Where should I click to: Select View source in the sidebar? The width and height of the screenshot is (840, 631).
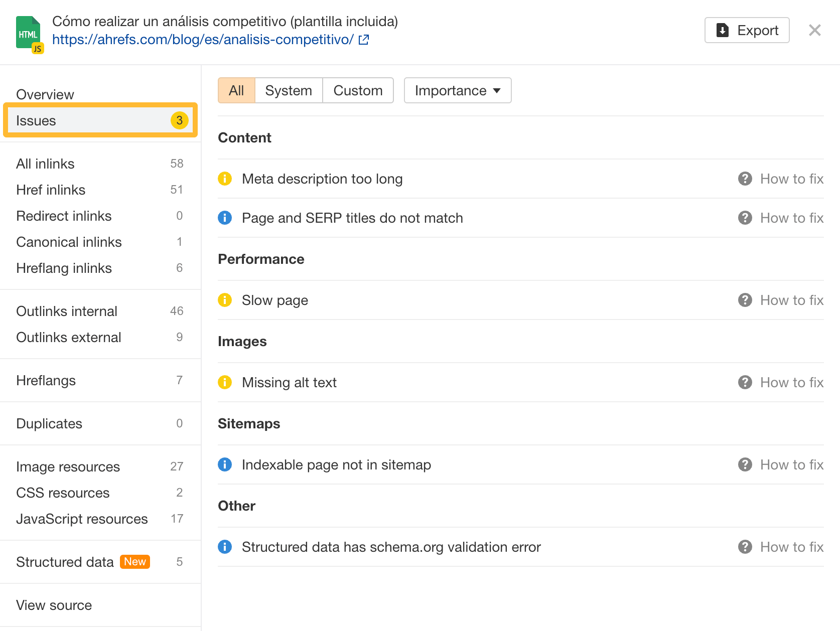pyautogui.click(x=54, y=605)
